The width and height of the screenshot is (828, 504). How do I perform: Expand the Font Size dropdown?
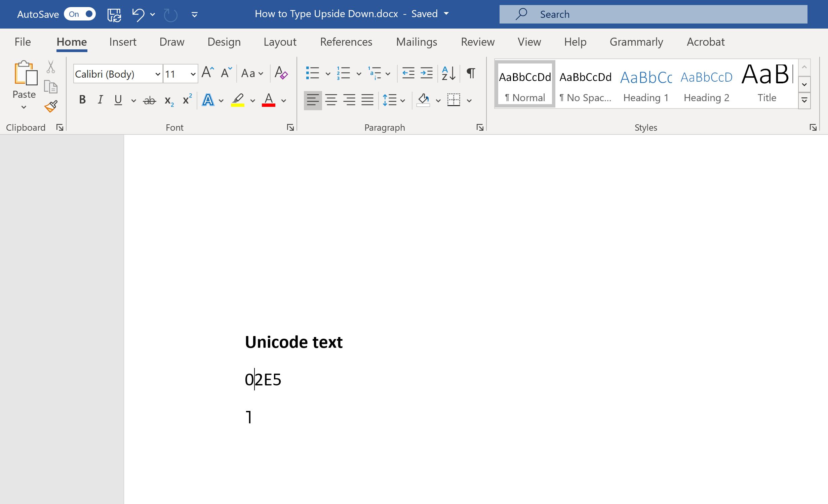click(193, 73)
